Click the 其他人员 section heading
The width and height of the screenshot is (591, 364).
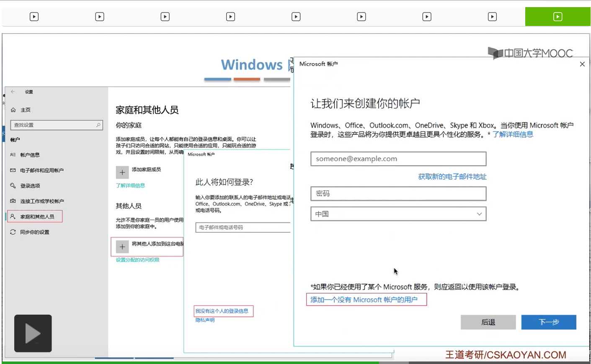click(x=129, y=206)
